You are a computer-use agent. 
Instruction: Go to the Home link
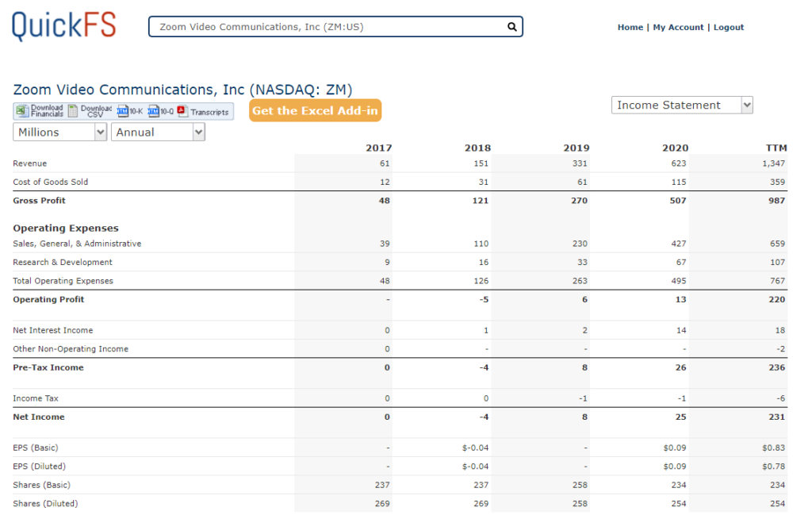coord(630,28)
